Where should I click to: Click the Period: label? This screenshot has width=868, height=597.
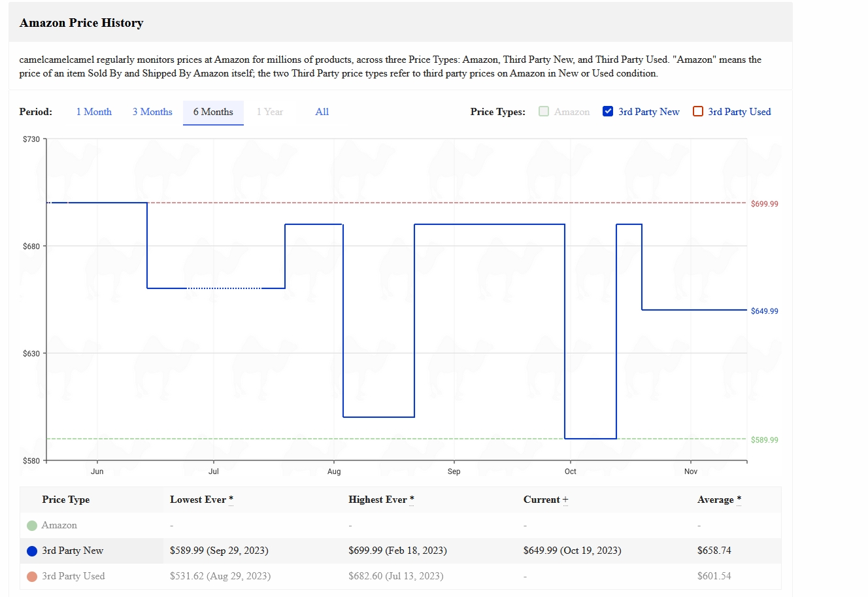36,112
